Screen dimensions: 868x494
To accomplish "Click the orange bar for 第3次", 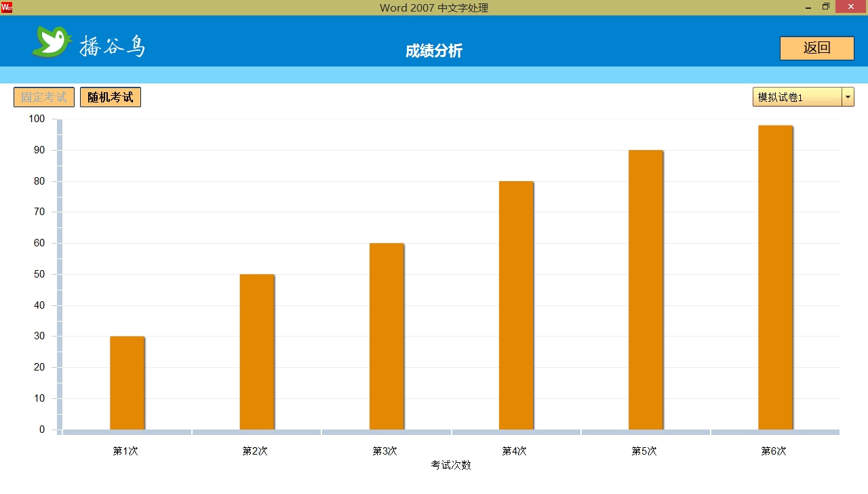I will [387, 336].
